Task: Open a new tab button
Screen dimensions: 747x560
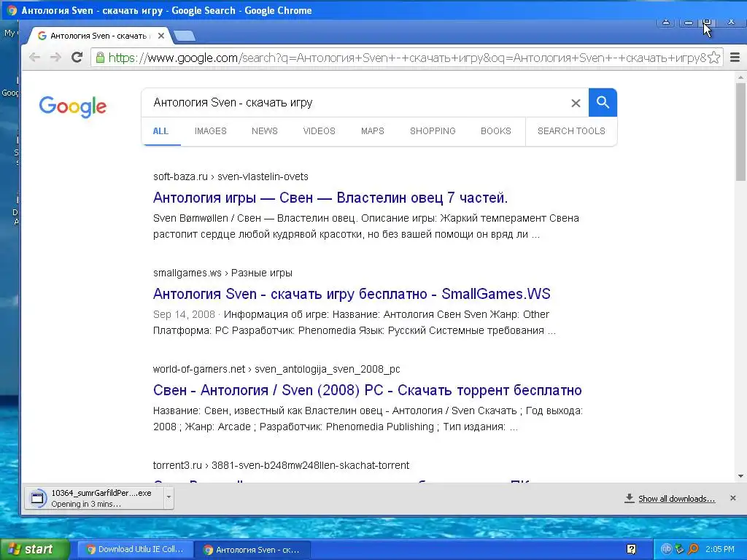Action: click(185, 36)
